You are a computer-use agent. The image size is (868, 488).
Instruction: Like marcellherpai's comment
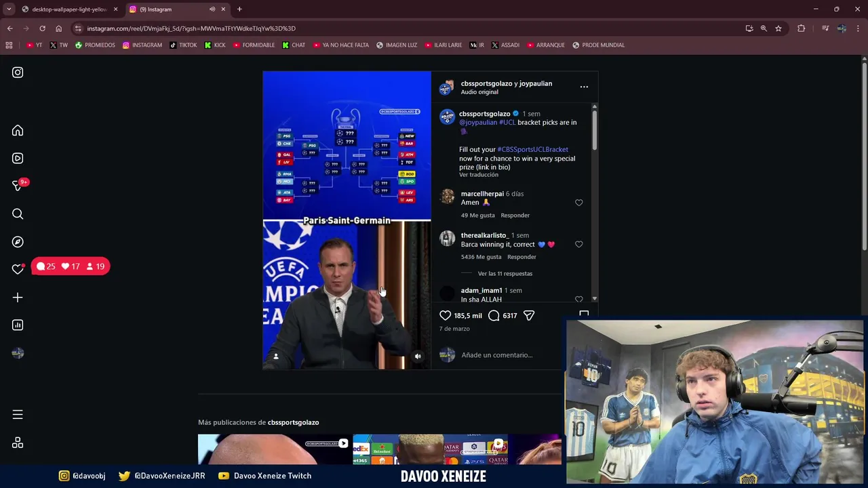(x=578, y=203)
